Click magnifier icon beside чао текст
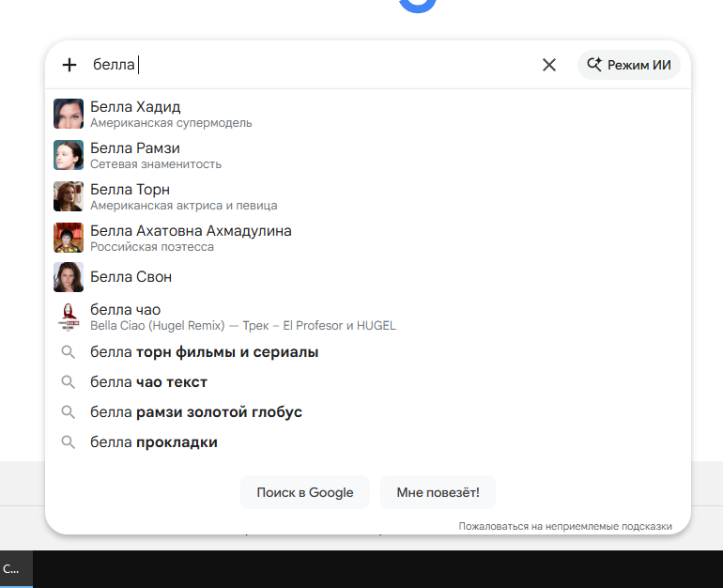The image size is (723, 588). (x=69, y=382)
